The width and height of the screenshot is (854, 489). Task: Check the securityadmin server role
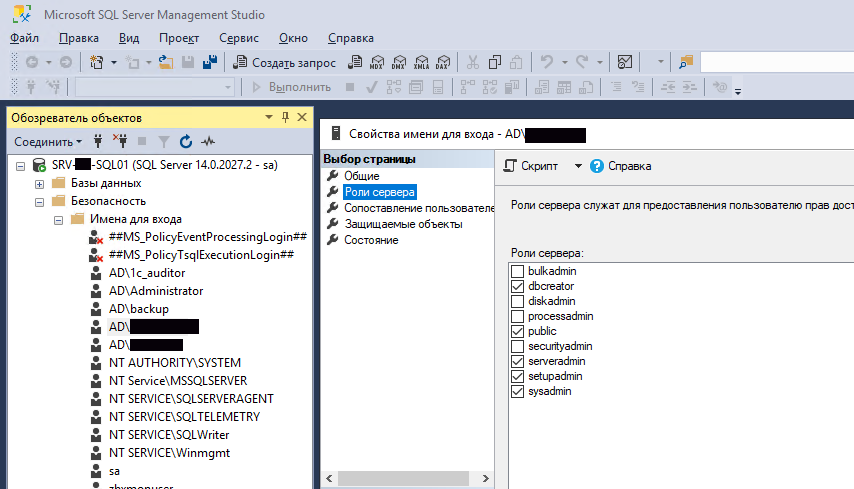(x=517, y=346)
